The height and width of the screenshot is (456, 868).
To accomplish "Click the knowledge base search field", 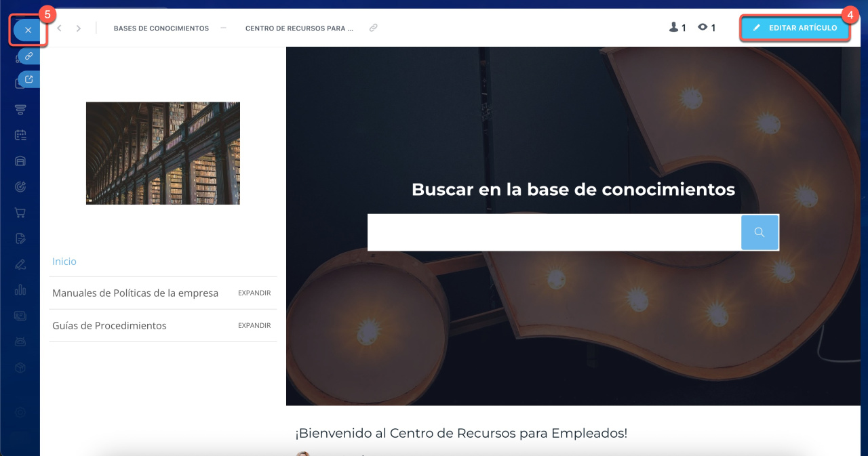I will click(x=554, y=232).
